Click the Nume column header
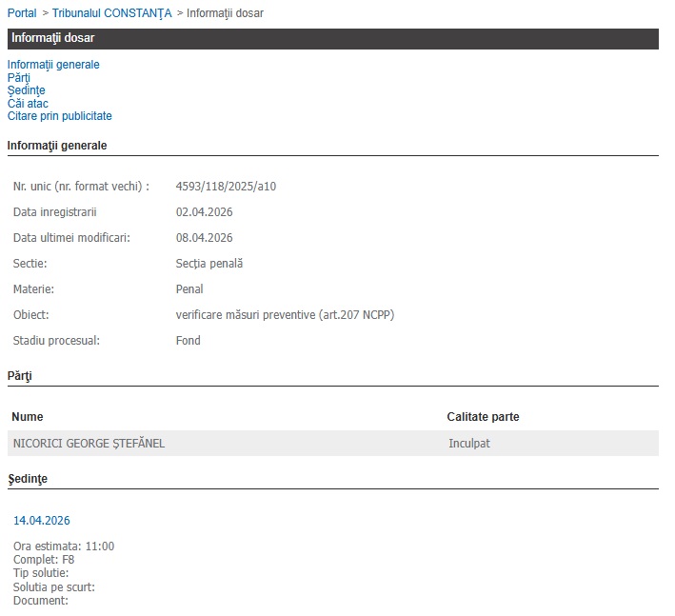675x616 pixels. (28, 417)
